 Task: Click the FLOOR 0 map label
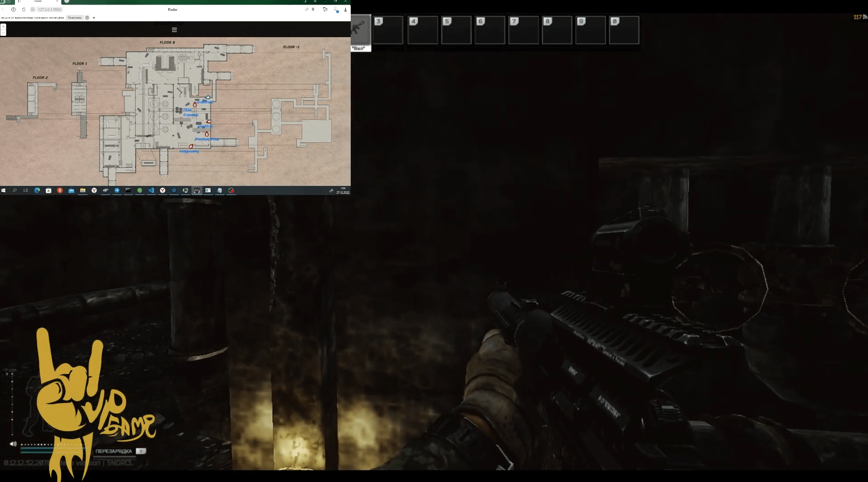pyautogui.click(x=167, y=43)
